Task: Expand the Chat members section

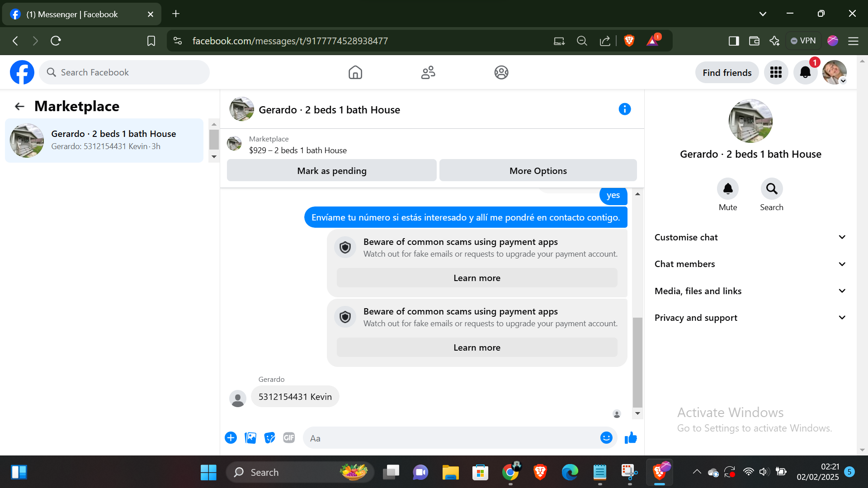Action: coord(750,264)
